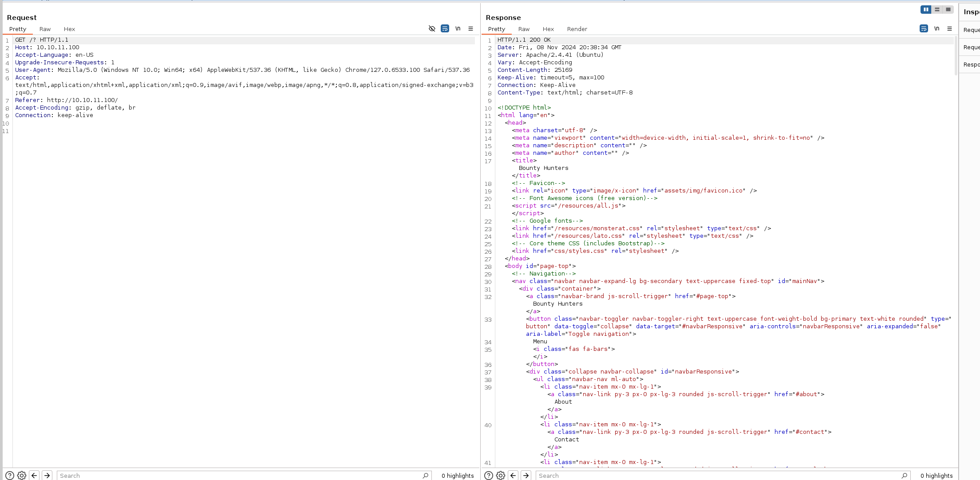Click the '#contact' href in response HTML
This screenshot has width=980, height=480.
click(x=810, y=432)
